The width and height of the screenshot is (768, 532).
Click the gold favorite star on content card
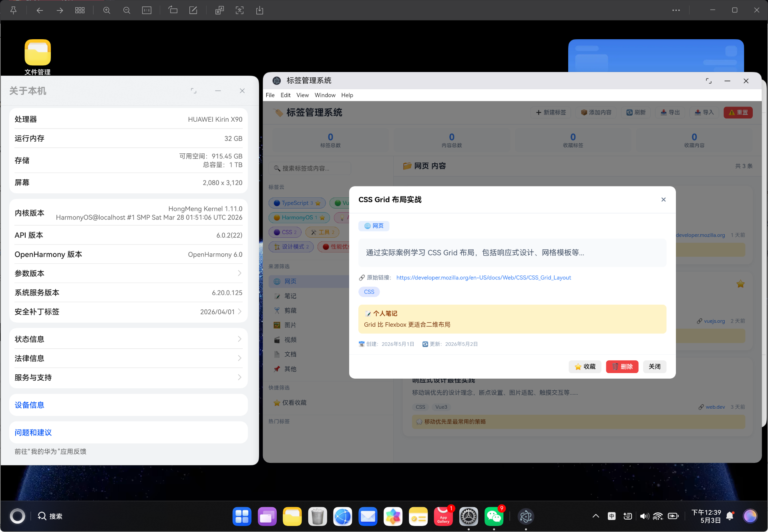click(x=740, y=284)
